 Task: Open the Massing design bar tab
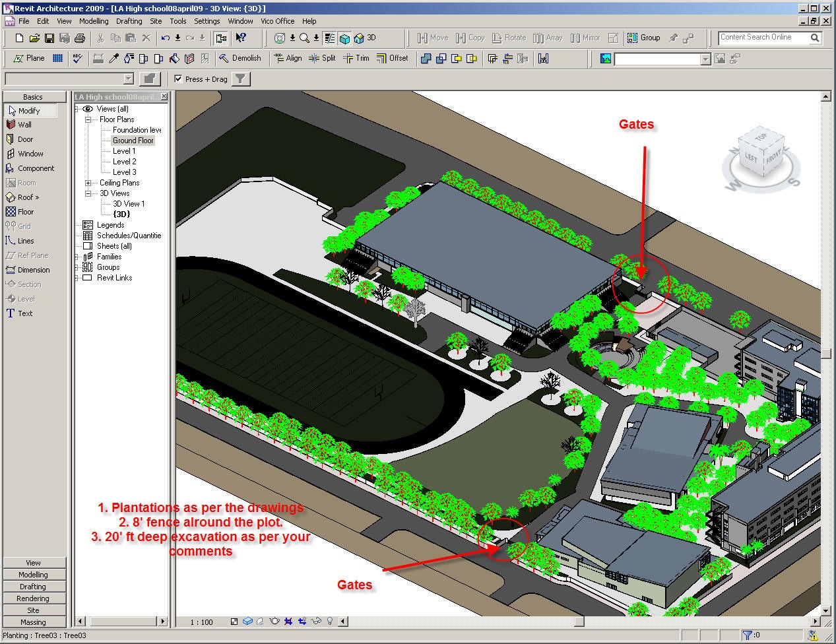(33, 622)
